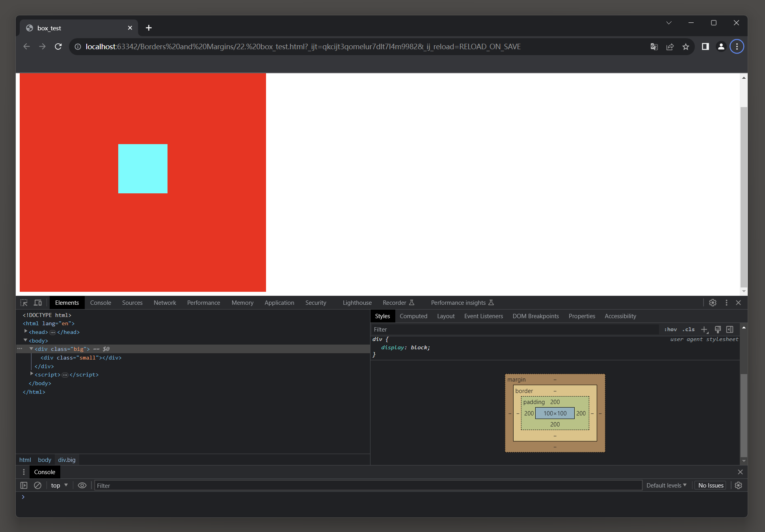This screenshot has width=765, height=532.
Task: Open the Performance panel
Action: click(203, 302)
